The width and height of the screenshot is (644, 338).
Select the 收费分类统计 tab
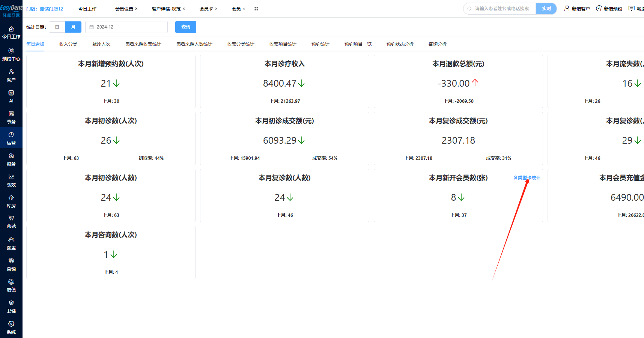[241, 44]
